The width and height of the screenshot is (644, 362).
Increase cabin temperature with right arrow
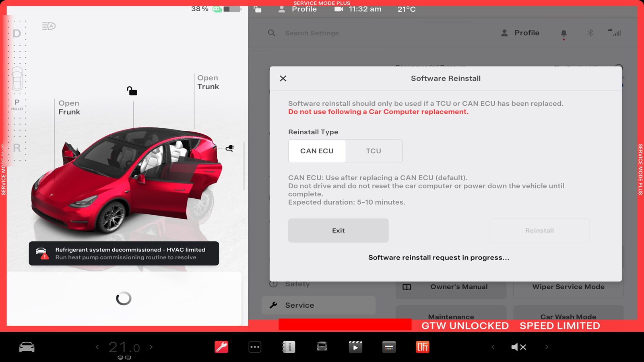pos(151,347)
